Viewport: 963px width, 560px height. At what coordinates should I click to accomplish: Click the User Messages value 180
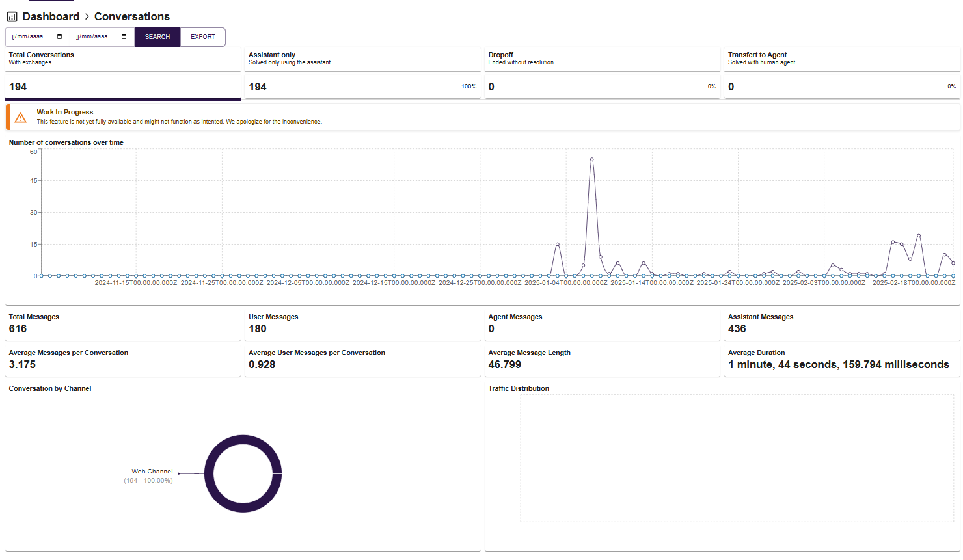[x=258, y=328]
